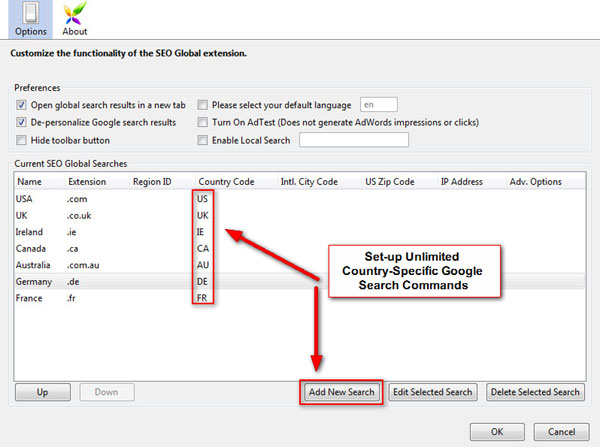Click the IP Address column header
This screenshot has height=447, width=600.
471,181
